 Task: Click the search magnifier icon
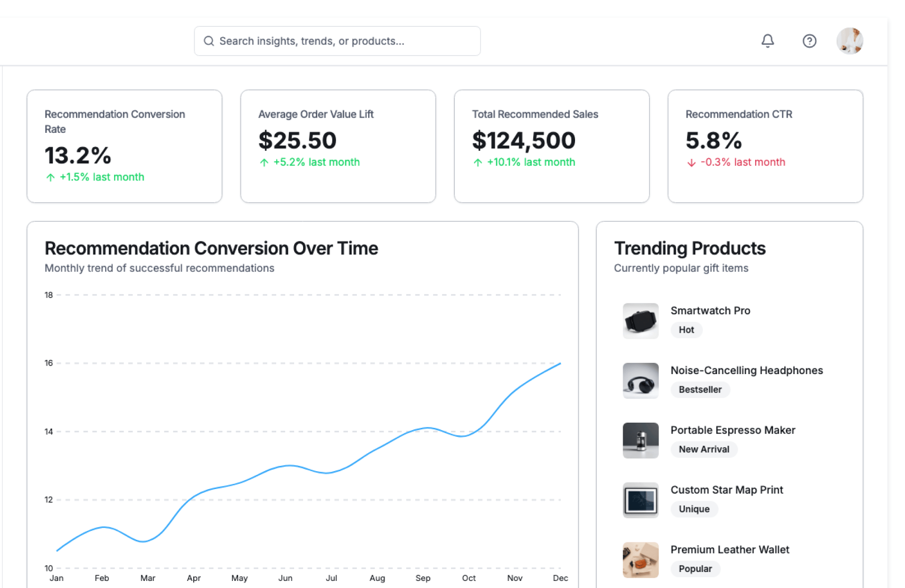tap(208, 41)
